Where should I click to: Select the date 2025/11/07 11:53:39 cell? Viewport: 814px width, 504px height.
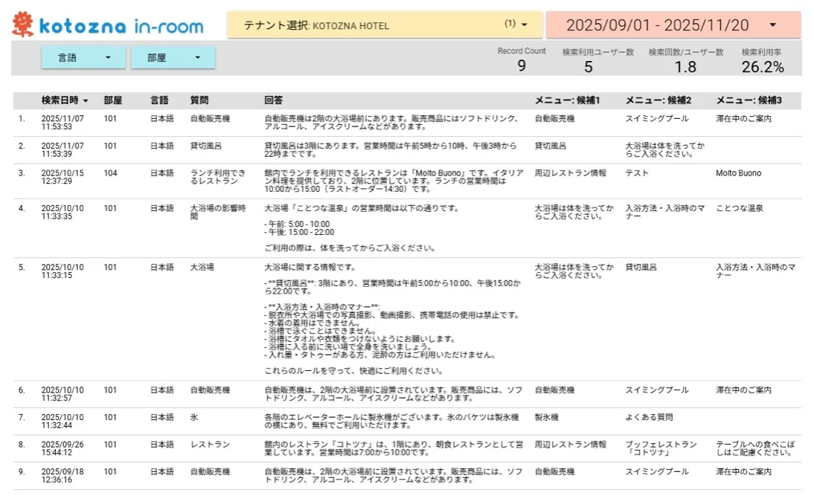pyautogui.click(x=63, y=150)
